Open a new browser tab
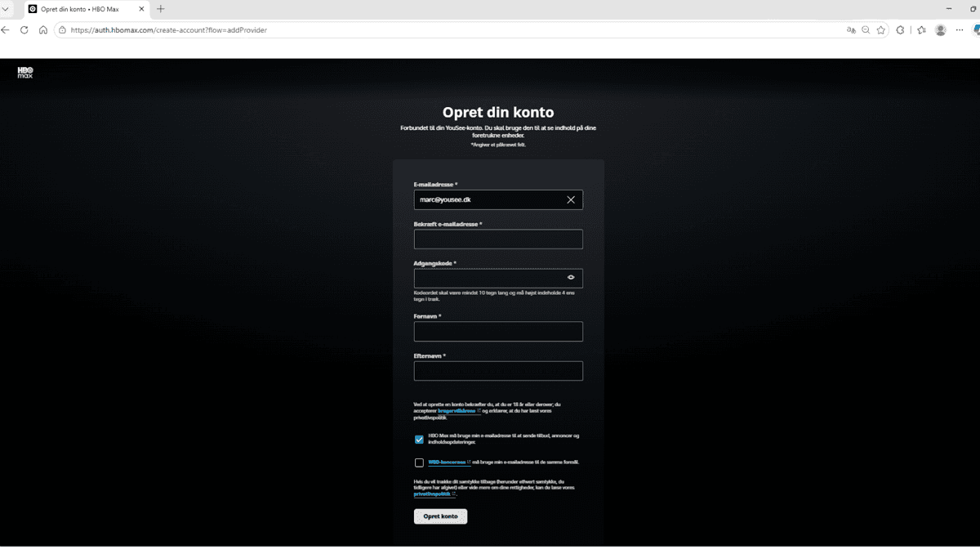This screenshot has width=980, height=554. point(161,9)
